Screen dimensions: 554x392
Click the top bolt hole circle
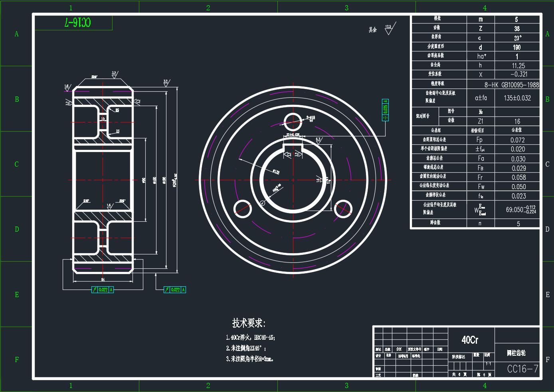(293, 122)
